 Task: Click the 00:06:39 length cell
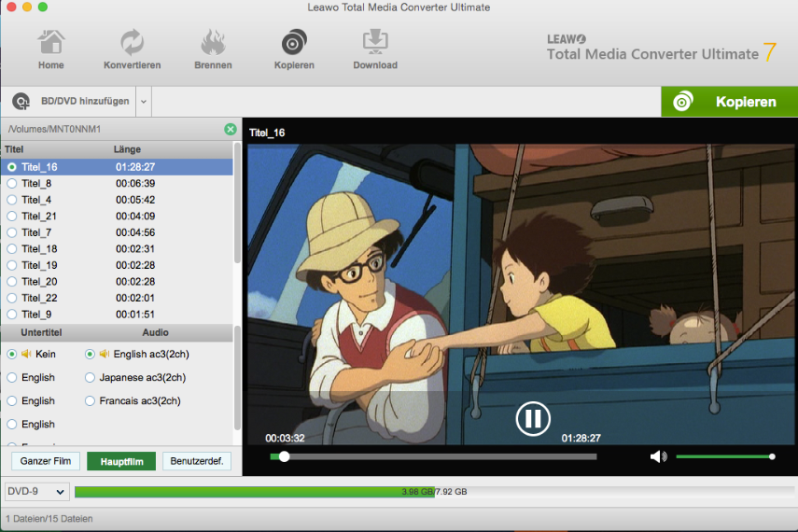click(x=135, y=183)
